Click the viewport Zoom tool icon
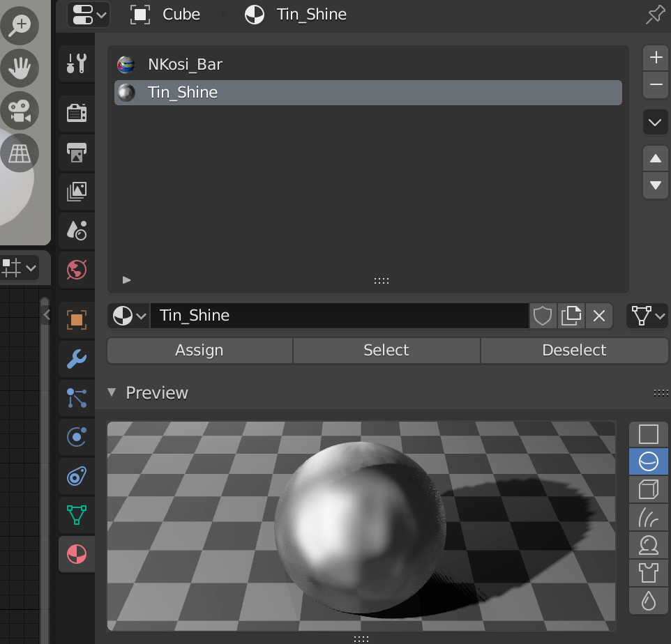Screen dimensions: 671x644 (x=20, y=25)
